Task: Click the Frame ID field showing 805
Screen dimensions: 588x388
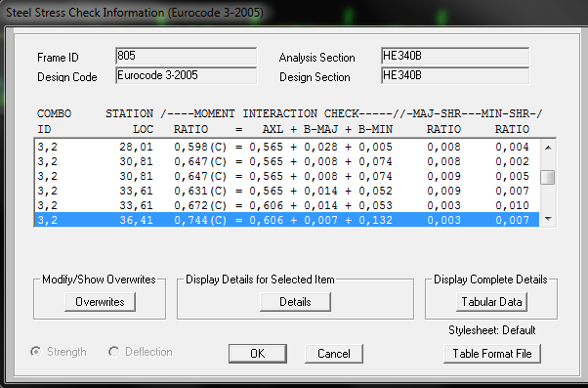Action: click(x=187, y=57)
